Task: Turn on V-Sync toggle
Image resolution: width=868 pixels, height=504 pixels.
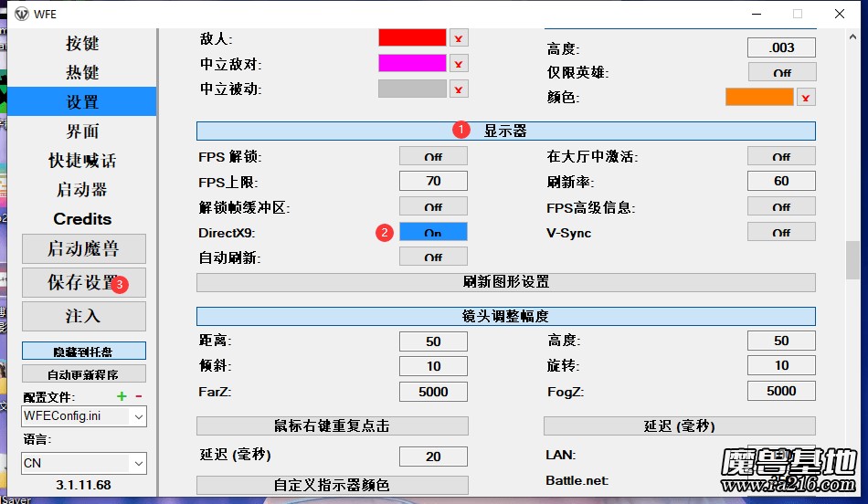Action: click(x=781, y=233)
